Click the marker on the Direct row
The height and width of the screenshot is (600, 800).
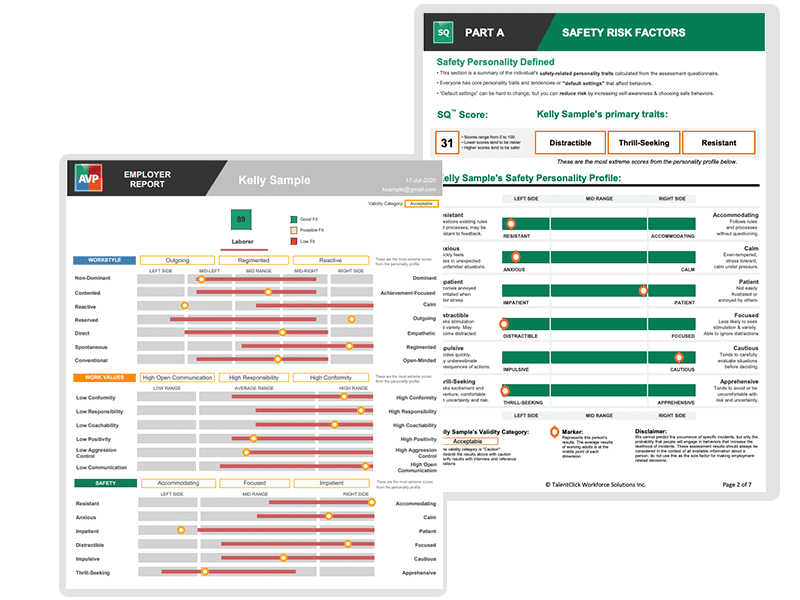click(x=282, y=332)
